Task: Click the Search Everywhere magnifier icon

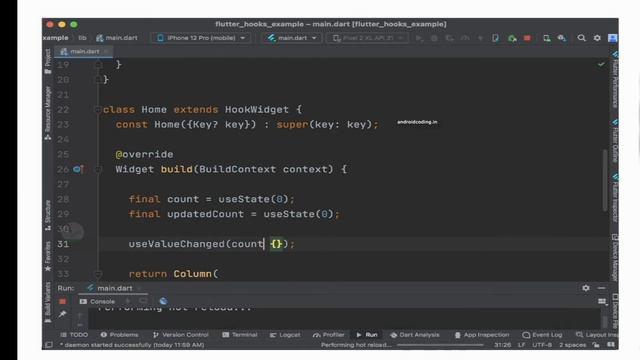Action: click(x=581, y=38)
